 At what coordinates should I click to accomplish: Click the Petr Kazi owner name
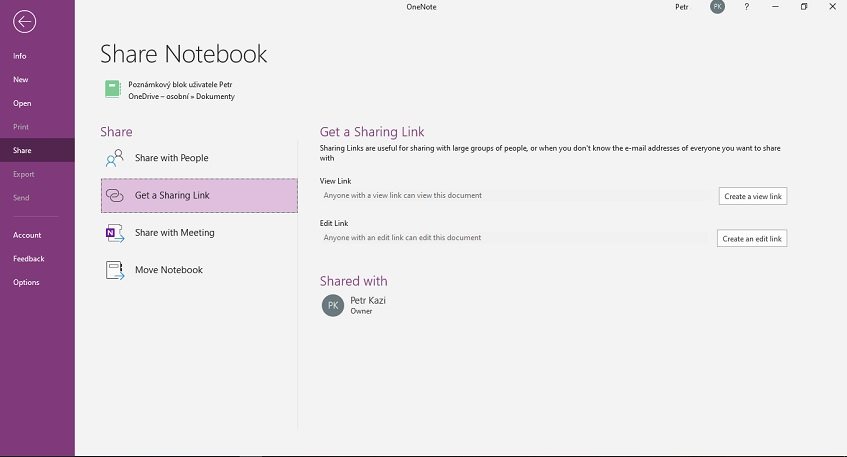(368, 300)
